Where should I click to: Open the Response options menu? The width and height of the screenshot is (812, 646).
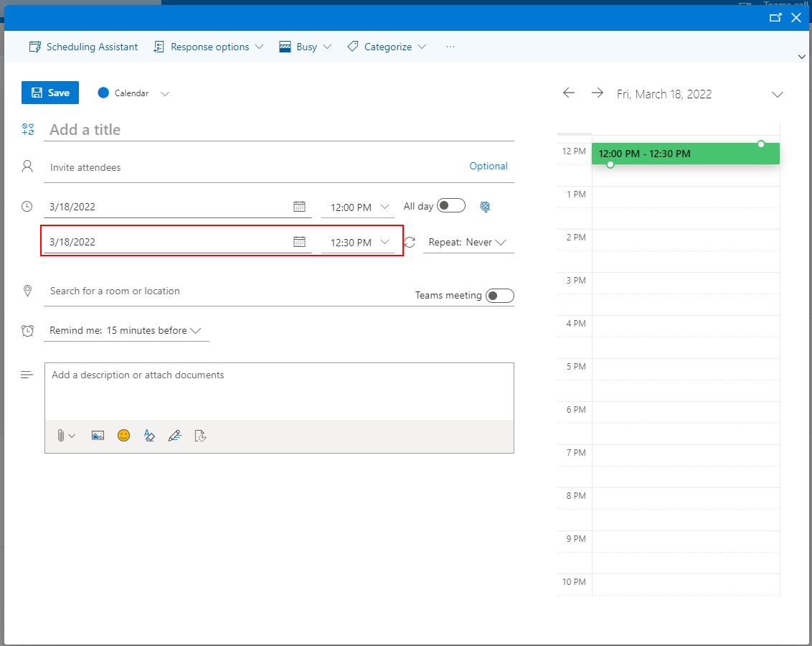[x=209, y=47]
